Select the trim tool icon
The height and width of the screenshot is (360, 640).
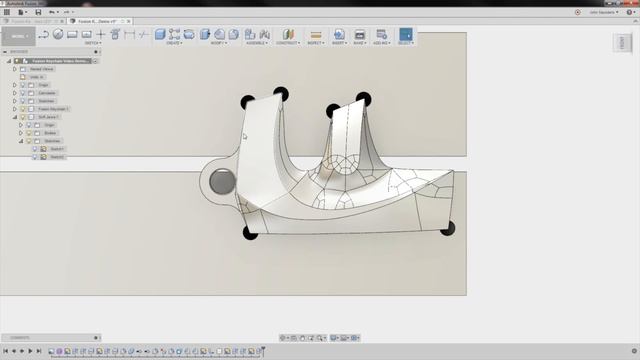(143, 34)
